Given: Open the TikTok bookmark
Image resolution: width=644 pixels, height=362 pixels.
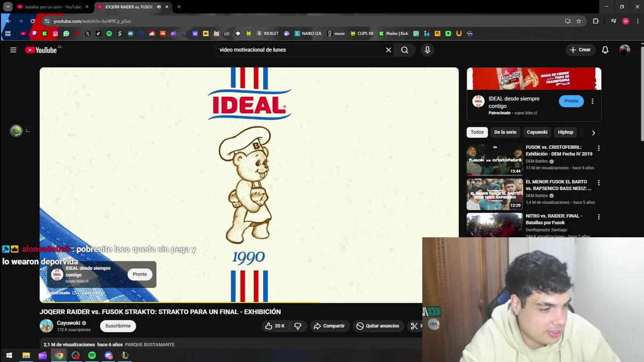Looking at the screenshot, I should [x=98, y=34].
